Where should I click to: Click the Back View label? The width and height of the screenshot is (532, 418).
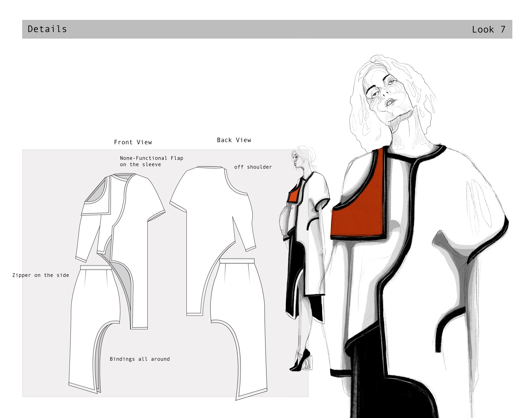click(x=234, y=140)
